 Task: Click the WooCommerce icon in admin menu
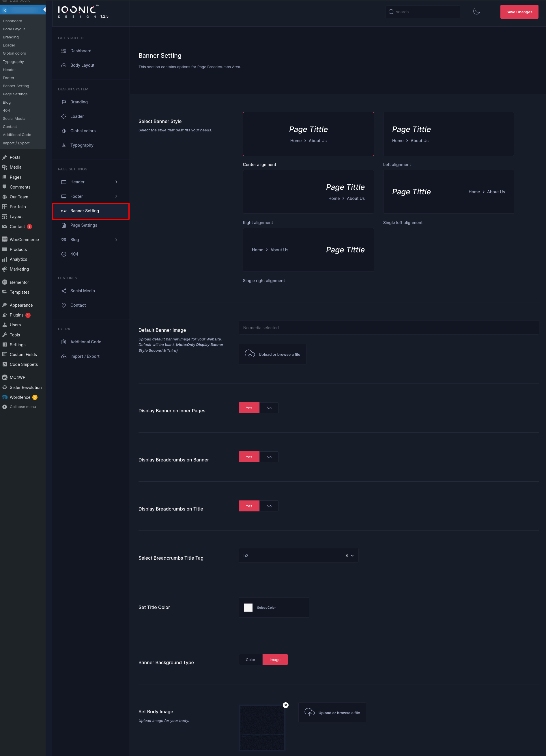click(x=5, y=239)
